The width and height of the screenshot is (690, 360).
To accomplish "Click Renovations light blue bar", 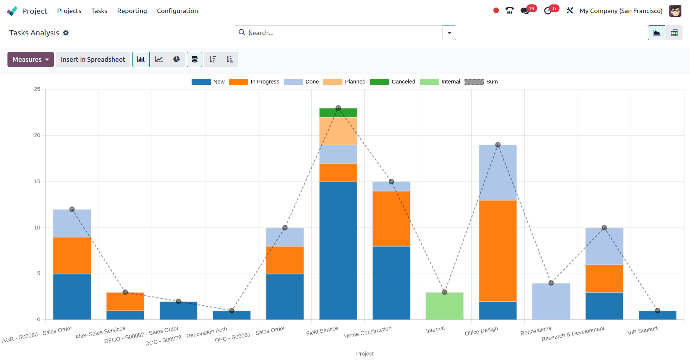I will 551,301.
